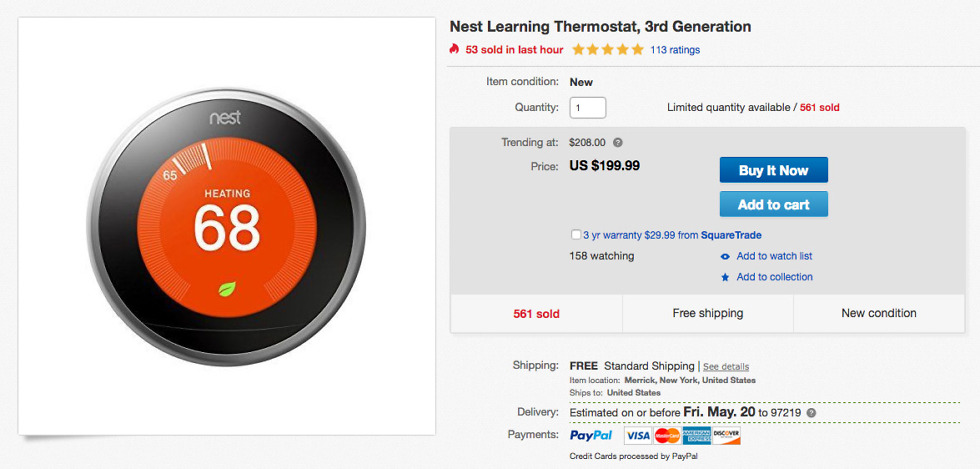Click the flame icon beside sold count
The width and height of the screenshot is (980, 469).
point(455,49)
